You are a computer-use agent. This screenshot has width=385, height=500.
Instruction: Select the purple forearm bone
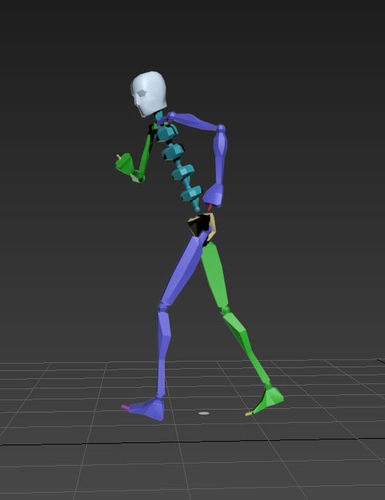click(x=220, y=156)
